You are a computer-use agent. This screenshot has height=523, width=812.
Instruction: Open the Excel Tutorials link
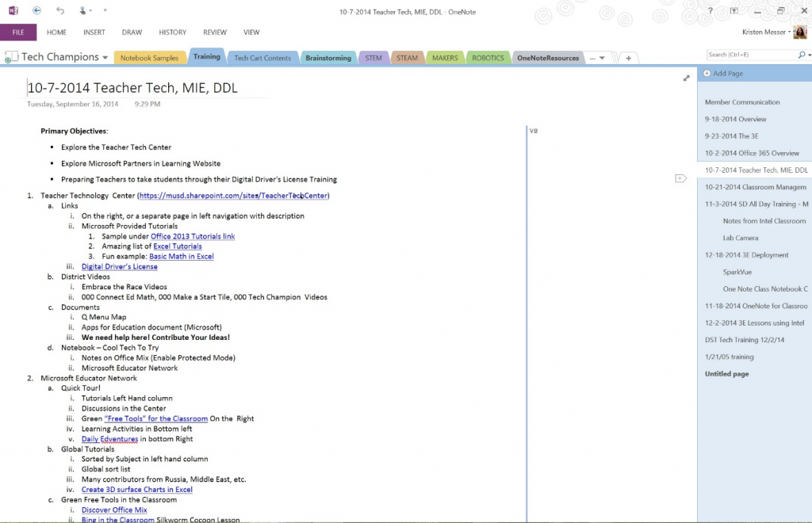(177, 246)
